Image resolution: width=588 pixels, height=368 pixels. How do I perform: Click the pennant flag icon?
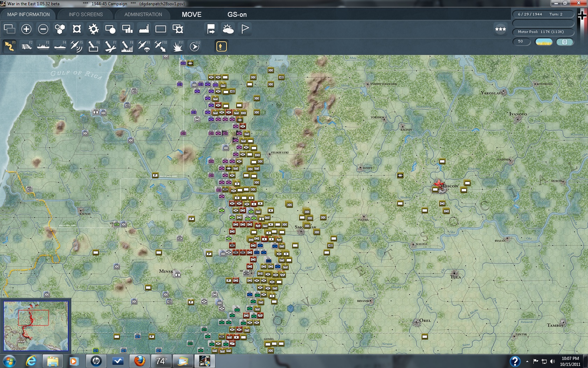245,29
